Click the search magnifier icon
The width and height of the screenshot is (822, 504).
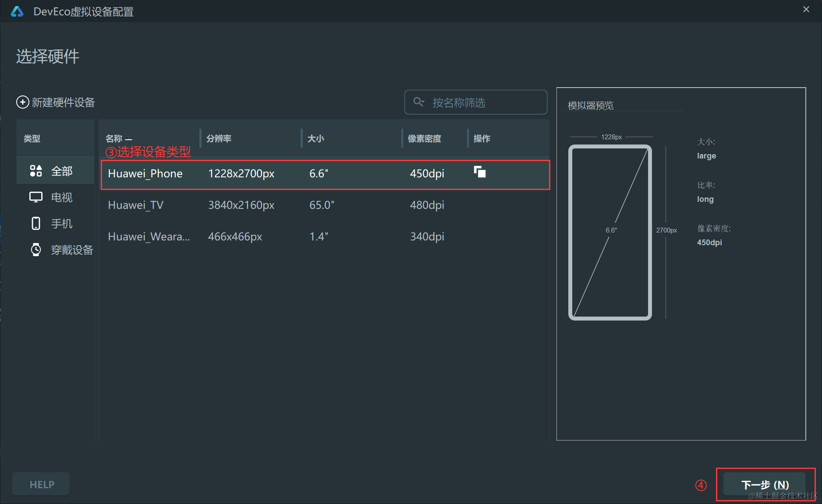tap(419, 102)
